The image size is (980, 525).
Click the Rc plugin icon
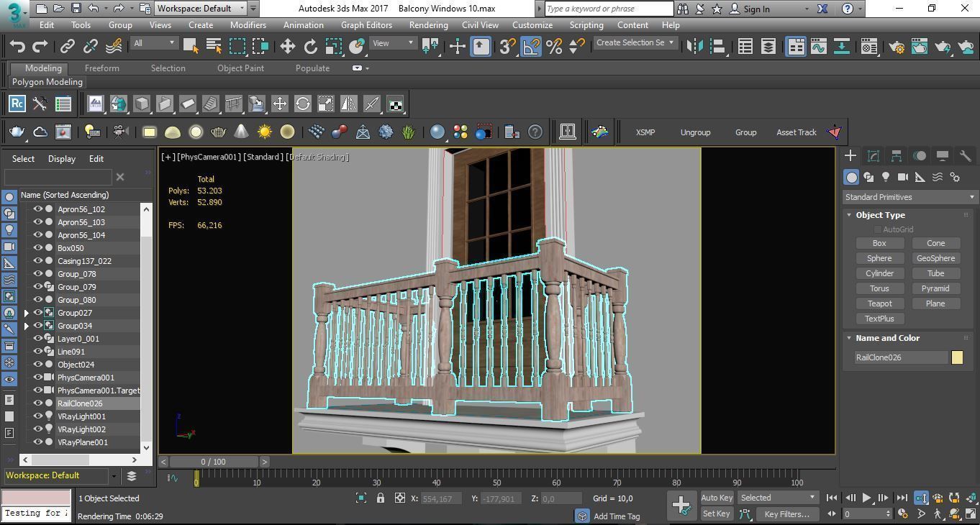17,104
